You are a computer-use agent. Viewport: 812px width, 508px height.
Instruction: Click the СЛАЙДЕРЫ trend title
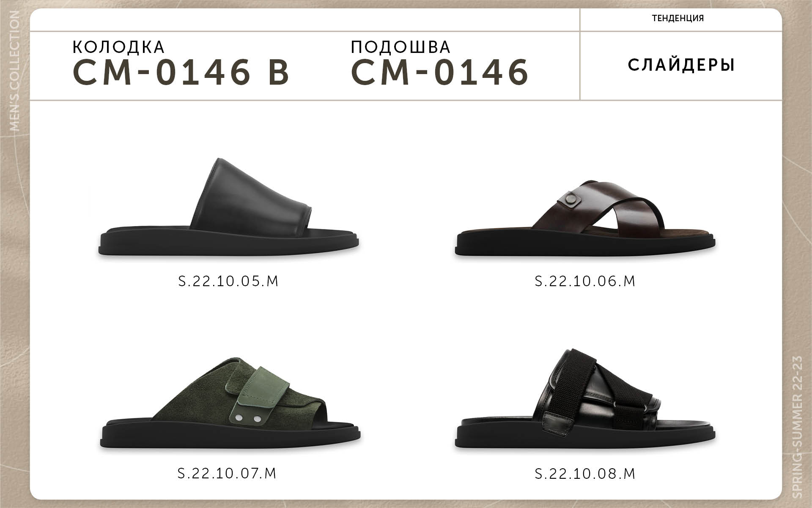pos(681,65)
